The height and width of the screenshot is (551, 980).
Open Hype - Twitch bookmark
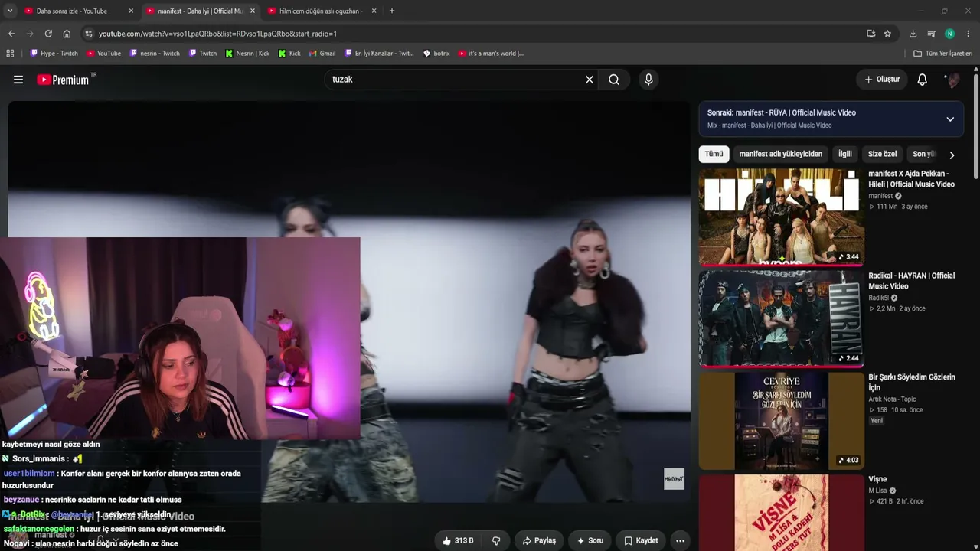(x=54, y=54)
